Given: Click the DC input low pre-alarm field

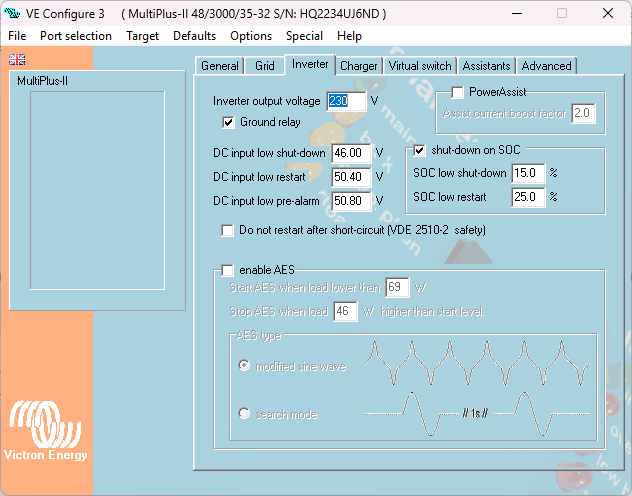Looking at the screenshot, I should click(351, 201).
